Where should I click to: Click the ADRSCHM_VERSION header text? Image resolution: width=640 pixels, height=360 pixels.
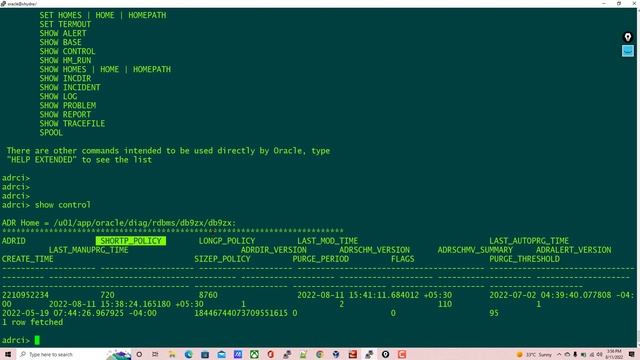click(374, 250)
